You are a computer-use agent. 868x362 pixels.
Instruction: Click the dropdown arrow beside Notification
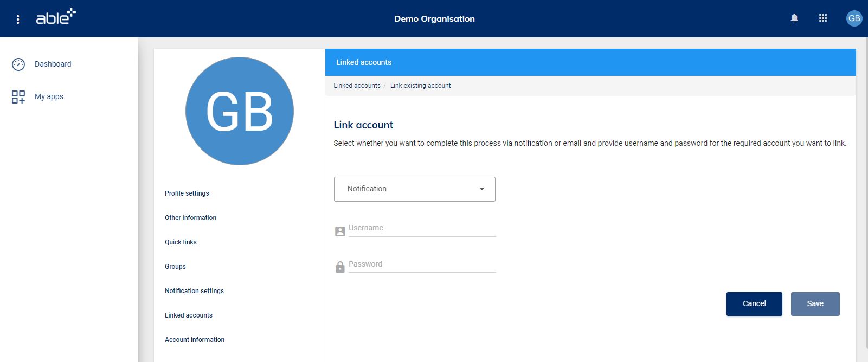tap(481, 189)
